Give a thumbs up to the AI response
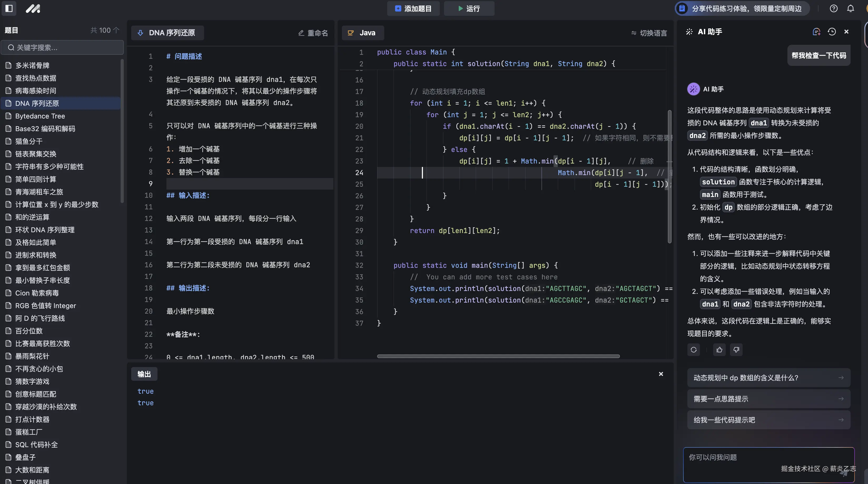 (x=719, y=350)
